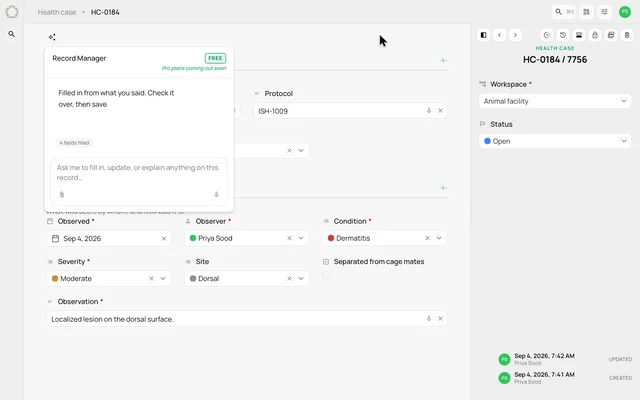Expand the Condition dropdown

click(x=439, y=238)
